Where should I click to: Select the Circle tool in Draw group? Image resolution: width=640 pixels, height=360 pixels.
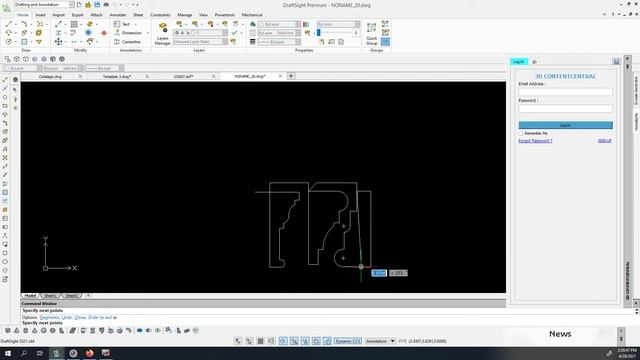[9, 42]
